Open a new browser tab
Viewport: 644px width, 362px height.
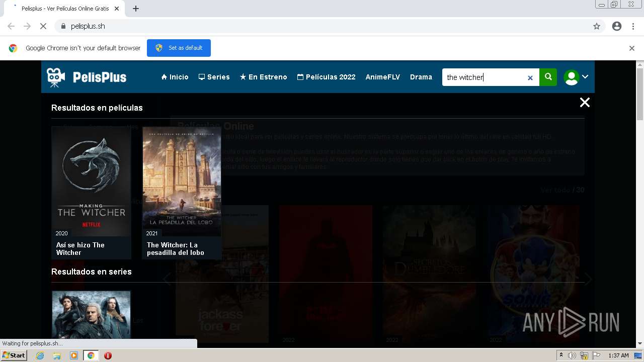tap(136, 9)
